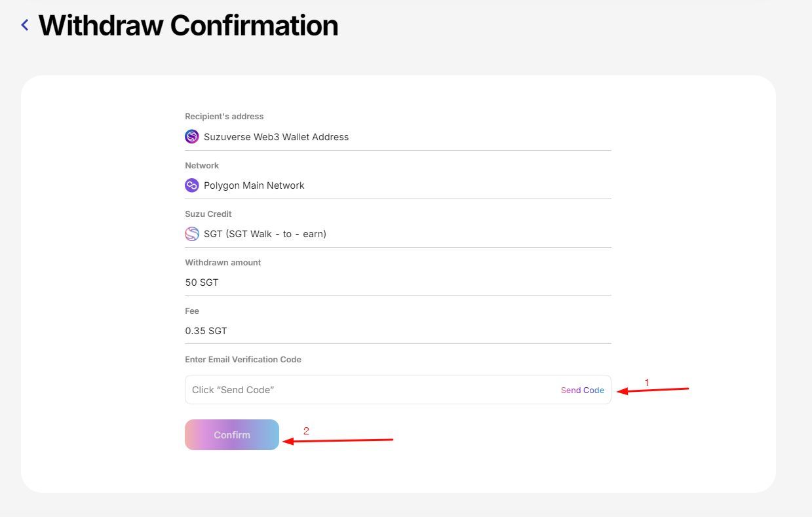Go back using the chevron arrow
This screenshot has height=517, width=812.
(x=25, y=26)
